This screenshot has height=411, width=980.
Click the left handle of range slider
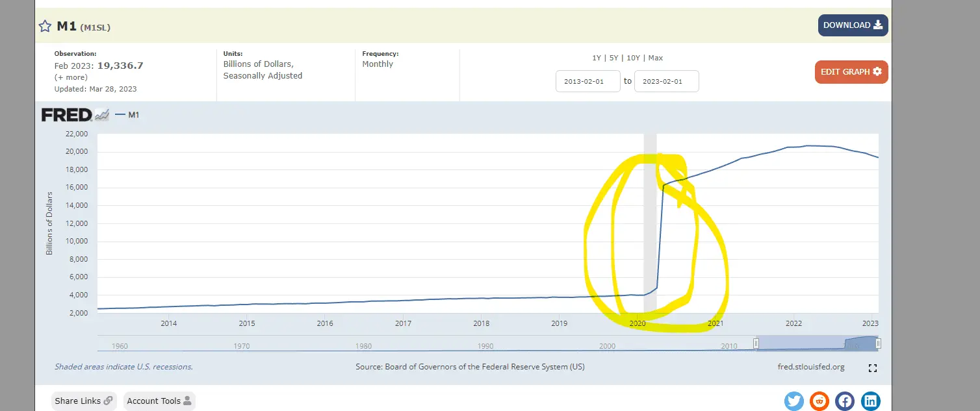pos(756,343)
